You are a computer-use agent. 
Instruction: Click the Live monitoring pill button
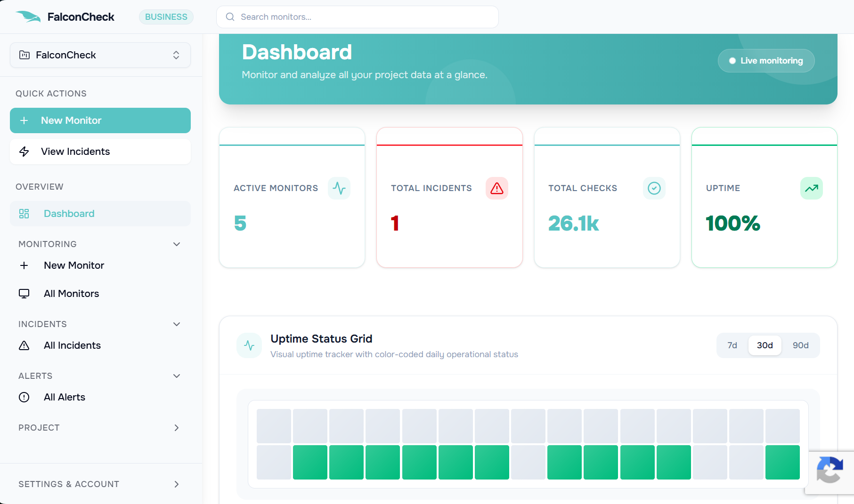click(x=766, y=61)
